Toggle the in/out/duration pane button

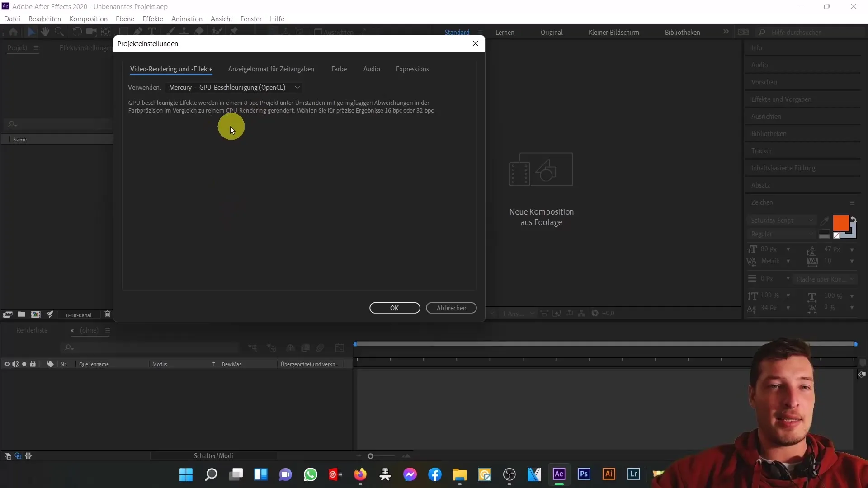pos(28,456)
